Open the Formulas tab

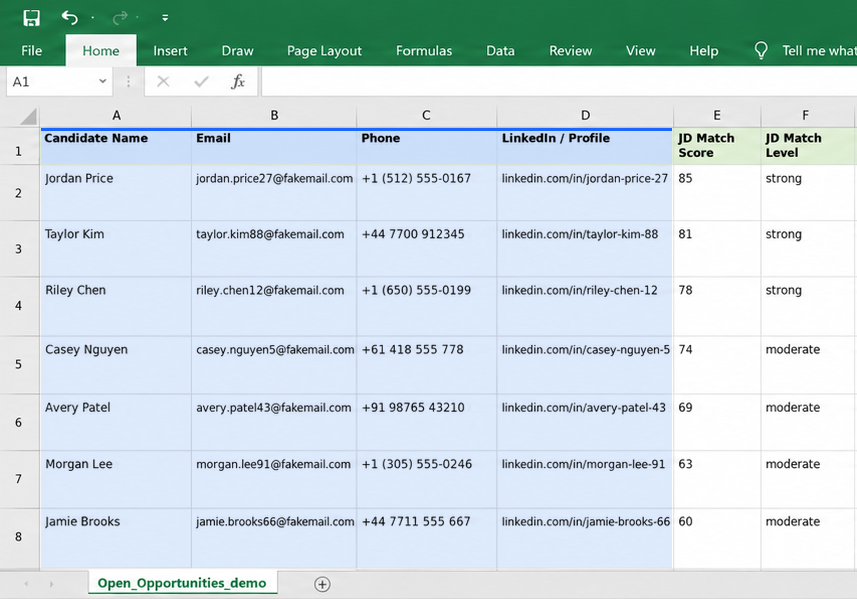pos(424,51)
